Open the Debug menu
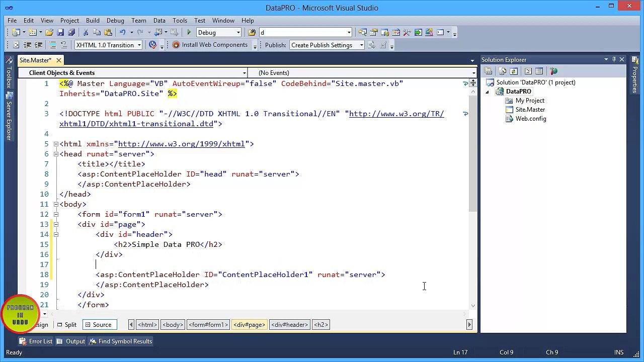644x362 pixels. pyautogui.click(x=115, y=21)
